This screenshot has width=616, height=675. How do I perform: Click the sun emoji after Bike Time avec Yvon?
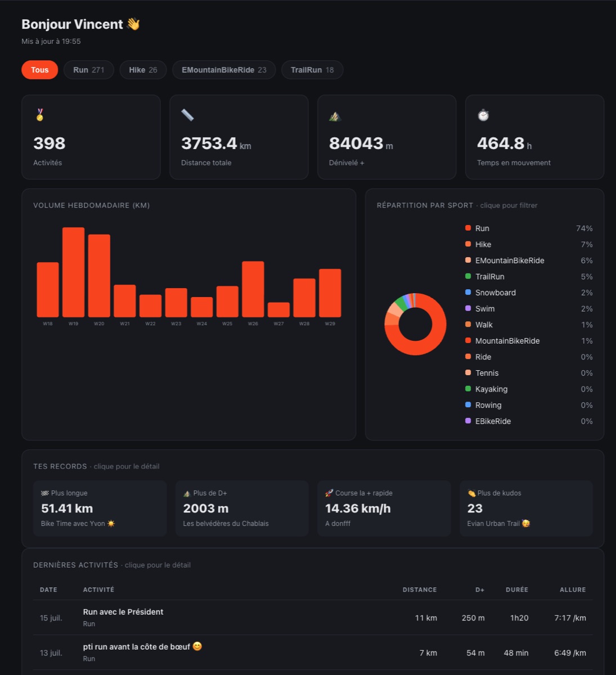pyautogui.click(x=111, y=524)
